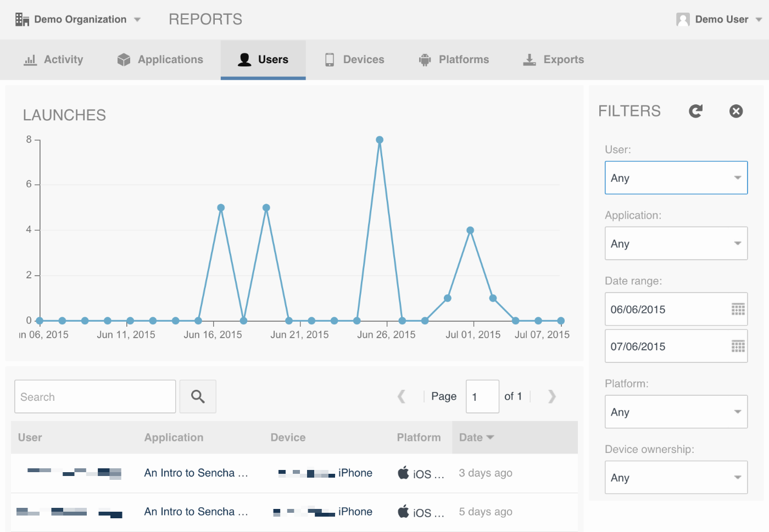The width and height of the screenshot is (769, 532).
Task: Click the REPORTS heading
Action: point(205,19)
